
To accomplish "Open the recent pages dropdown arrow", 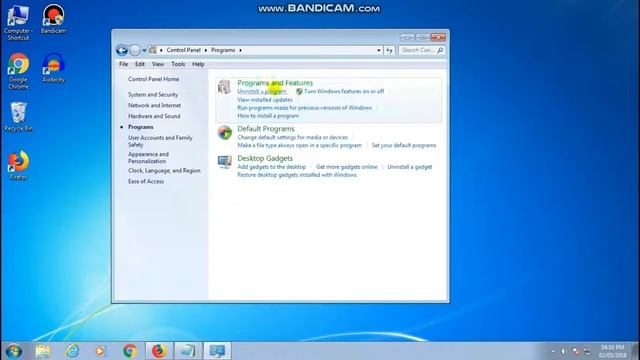I will click(144, 50).
